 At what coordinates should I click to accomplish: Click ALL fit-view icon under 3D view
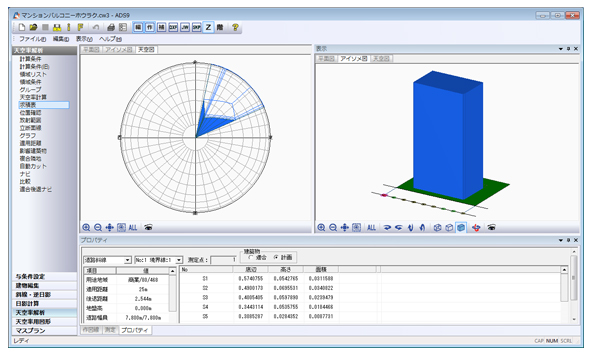coord(371,228)
